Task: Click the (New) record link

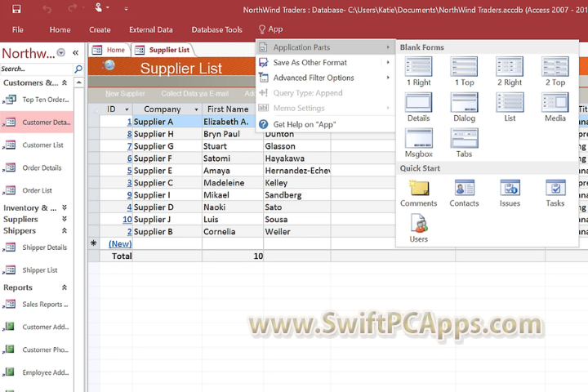Action: coord(120,244)
